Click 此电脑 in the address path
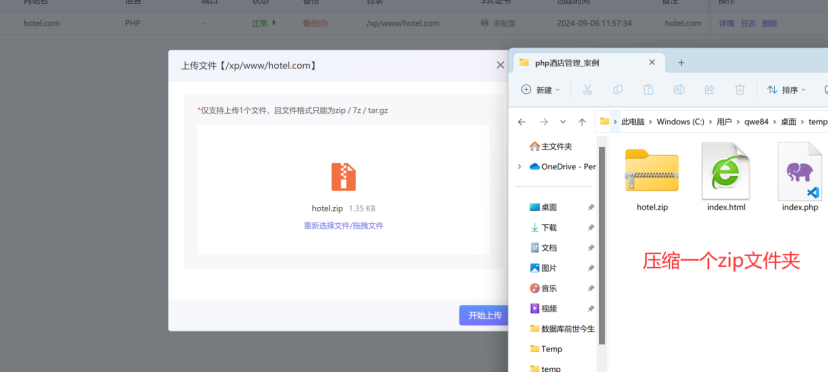Image resolution: width=828 pixels, height=372 pixels. pyautogui.click(x=633, y=122)
